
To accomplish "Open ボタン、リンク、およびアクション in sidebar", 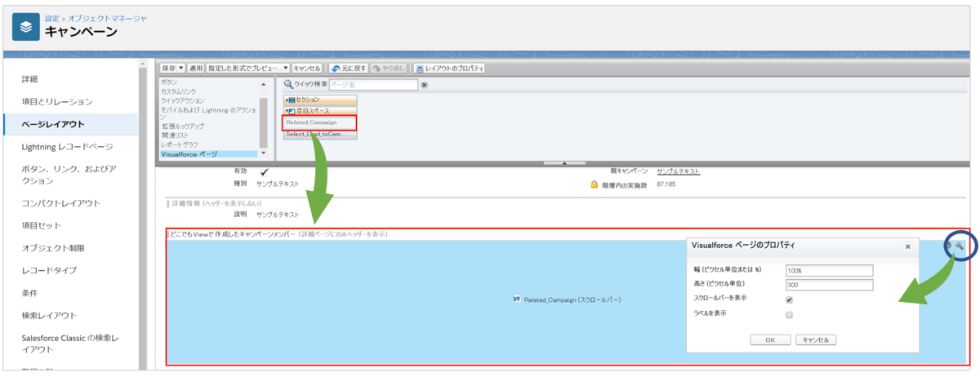I will [69, 175].
